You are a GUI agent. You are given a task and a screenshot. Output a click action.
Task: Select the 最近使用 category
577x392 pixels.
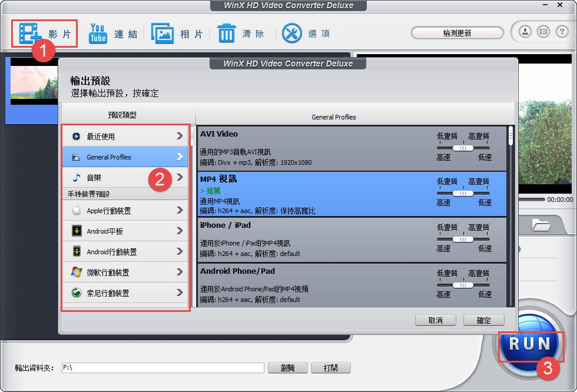click(125, 137)
